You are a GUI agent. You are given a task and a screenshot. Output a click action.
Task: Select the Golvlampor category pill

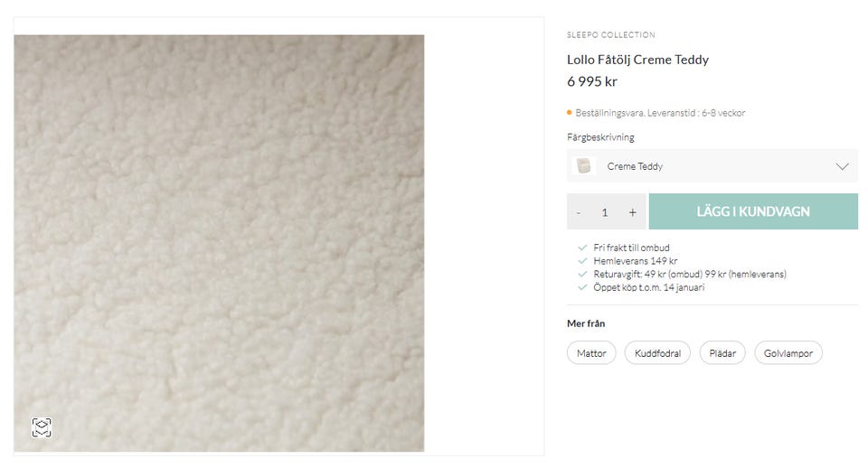pos(788,352)
